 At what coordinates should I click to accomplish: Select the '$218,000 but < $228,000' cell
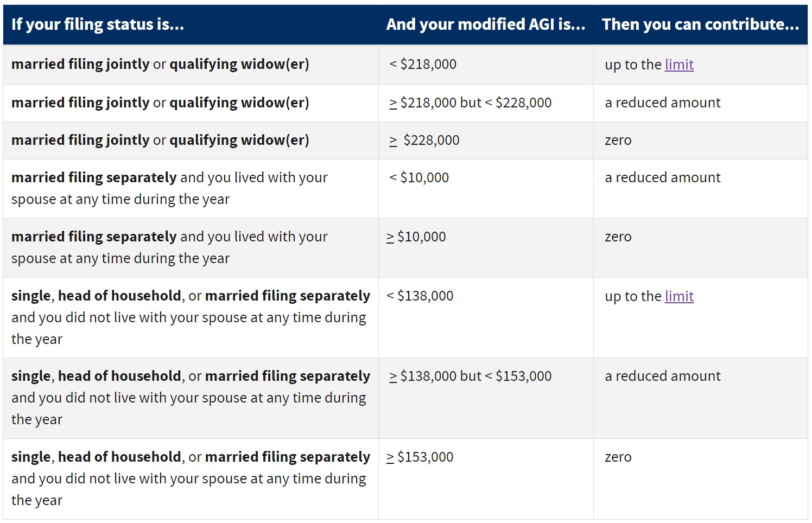coord(486,103)
